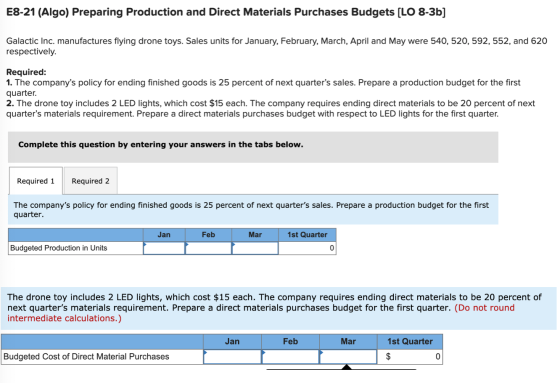The width and height of the screenshot is (560, 383).
Task: Click 1st Quarter production total cell
Action: click(308, 248)
